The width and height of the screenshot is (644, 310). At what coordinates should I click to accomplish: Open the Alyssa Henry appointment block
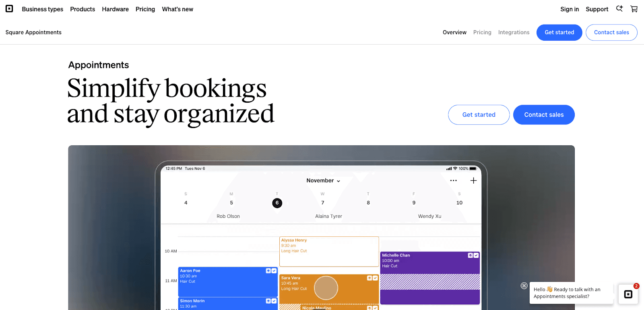[329, 252]
